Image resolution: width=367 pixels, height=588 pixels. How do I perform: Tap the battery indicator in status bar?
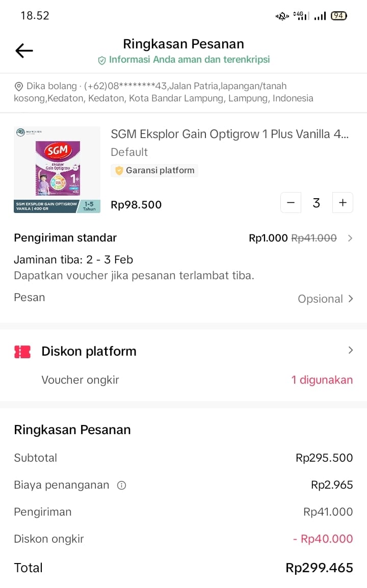[x=339, y=16]
